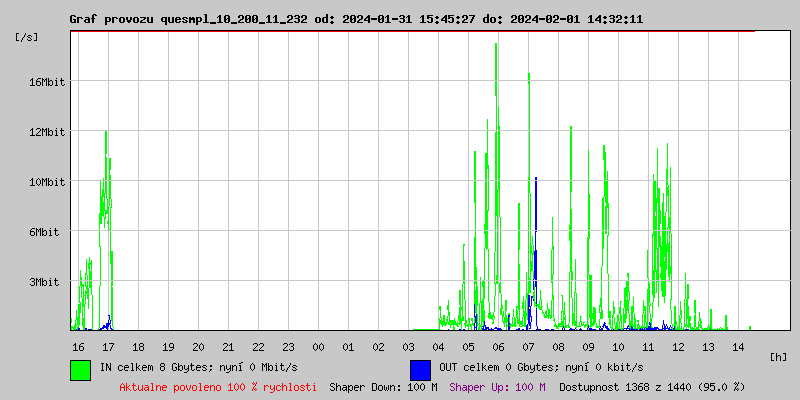The height and width of the screenshot is (400, 800).
Task: Click the red 'Aktualne povoleno' status text
Action: tap(218, 386)
